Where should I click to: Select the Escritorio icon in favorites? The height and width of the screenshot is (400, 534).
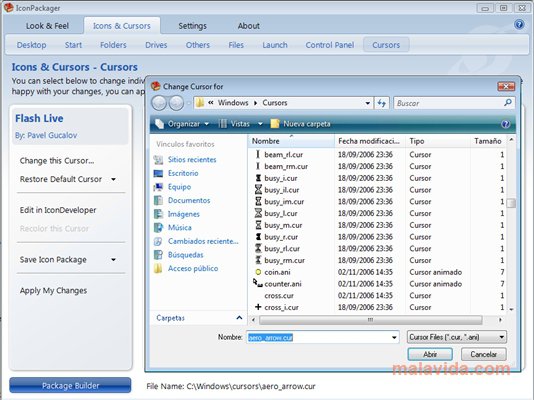tap(158, 173)
